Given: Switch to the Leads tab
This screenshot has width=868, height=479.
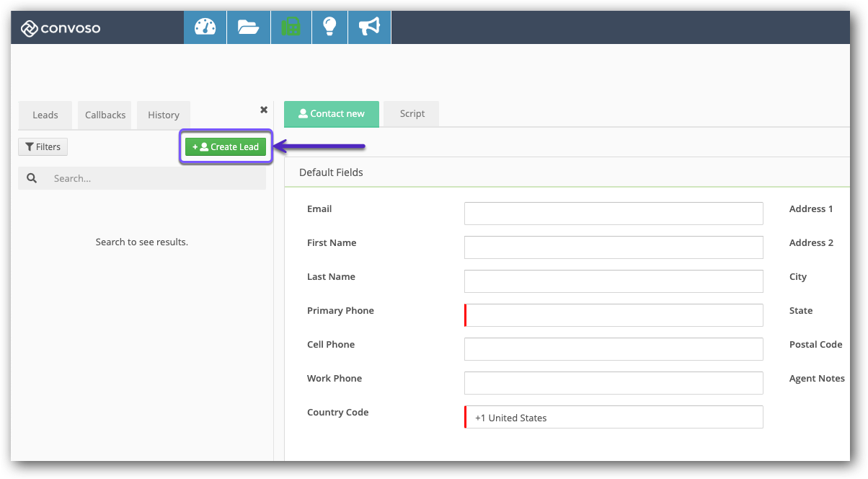Looking at the screenshot, I should tap(45, 115).
